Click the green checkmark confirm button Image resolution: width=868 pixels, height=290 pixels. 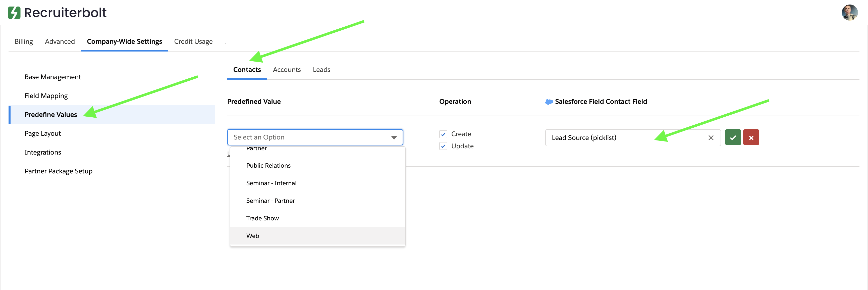733,137
